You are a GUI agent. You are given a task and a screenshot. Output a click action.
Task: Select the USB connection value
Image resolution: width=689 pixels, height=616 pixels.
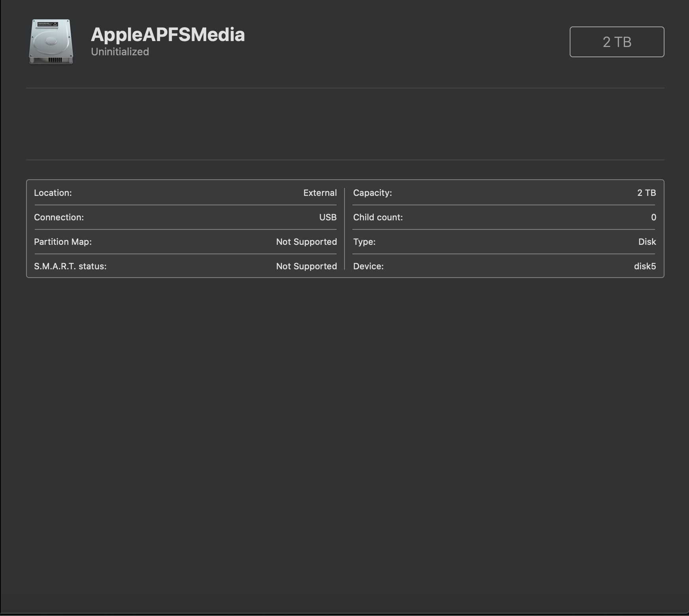[328, 217]
